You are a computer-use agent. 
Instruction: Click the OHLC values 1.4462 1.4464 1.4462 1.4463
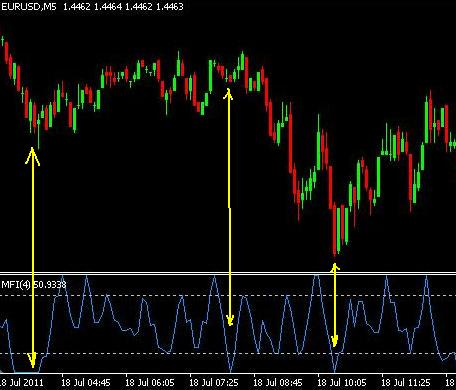123,6
